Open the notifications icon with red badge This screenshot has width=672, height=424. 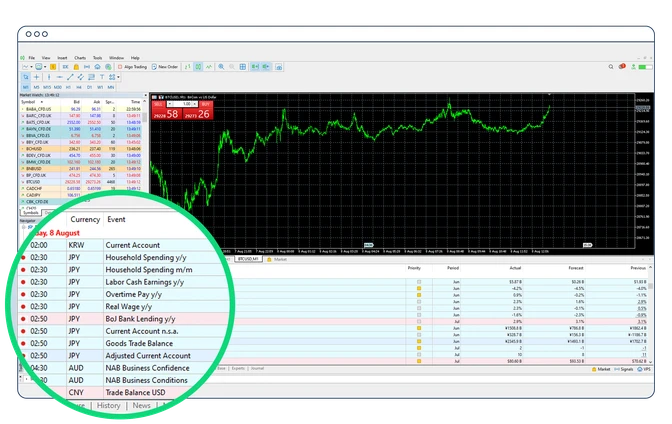(x=622, y=66)
